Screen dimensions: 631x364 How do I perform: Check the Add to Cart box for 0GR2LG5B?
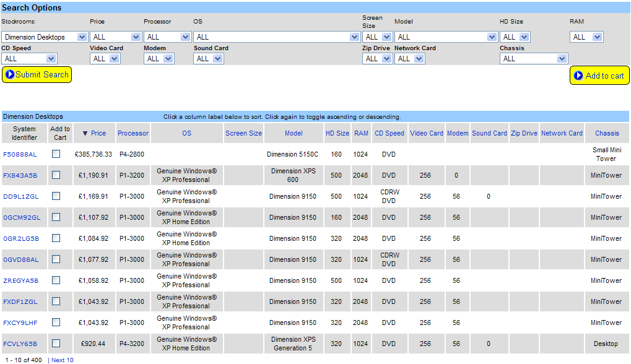56,238
